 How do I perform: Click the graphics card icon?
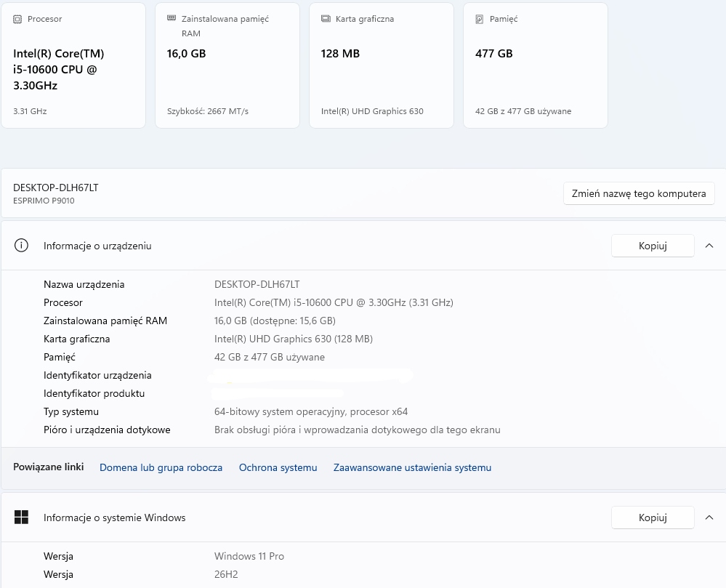326,18
